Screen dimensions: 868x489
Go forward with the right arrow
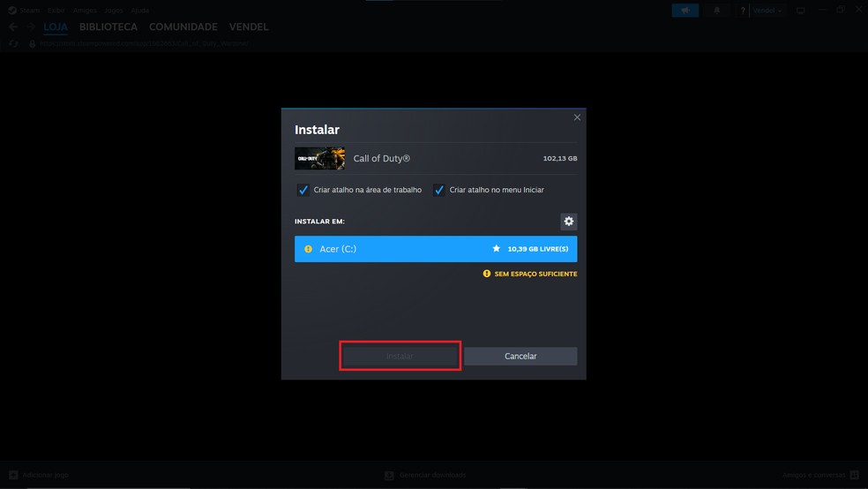tap(31, 26)
